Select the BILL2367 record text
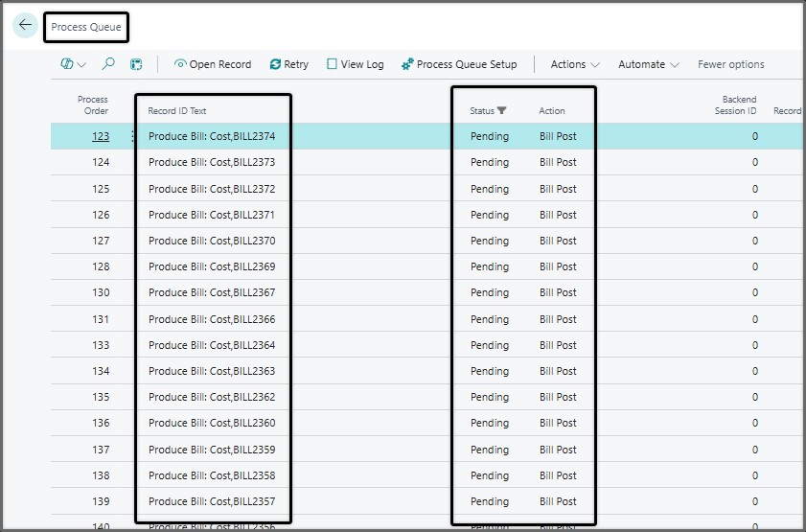The image size is (806, 532). pos(212,292)
